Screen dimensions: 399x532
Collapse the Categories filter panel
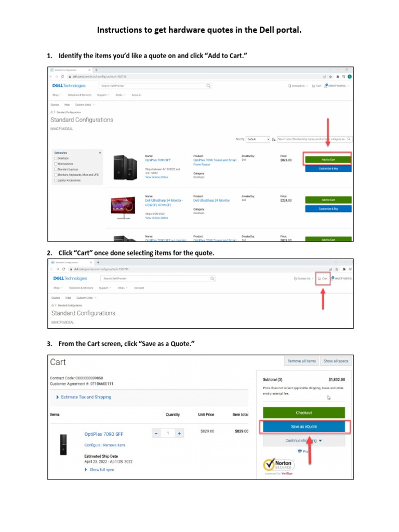[x=100, y=153]
